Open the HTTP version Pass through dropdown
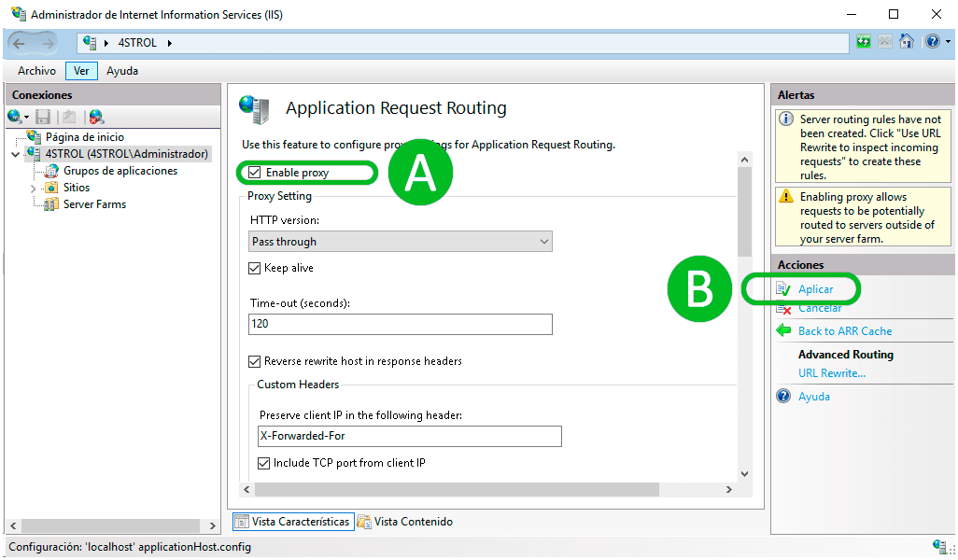958x560 pixels. coord(401,241)
